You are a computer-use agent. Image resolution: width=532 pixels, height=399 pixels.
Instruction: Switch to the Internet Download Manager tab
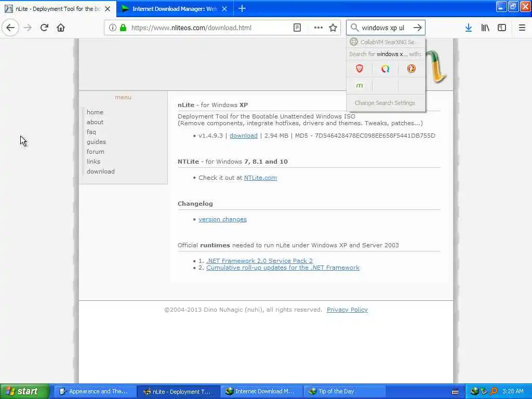(x=175, y=9)
